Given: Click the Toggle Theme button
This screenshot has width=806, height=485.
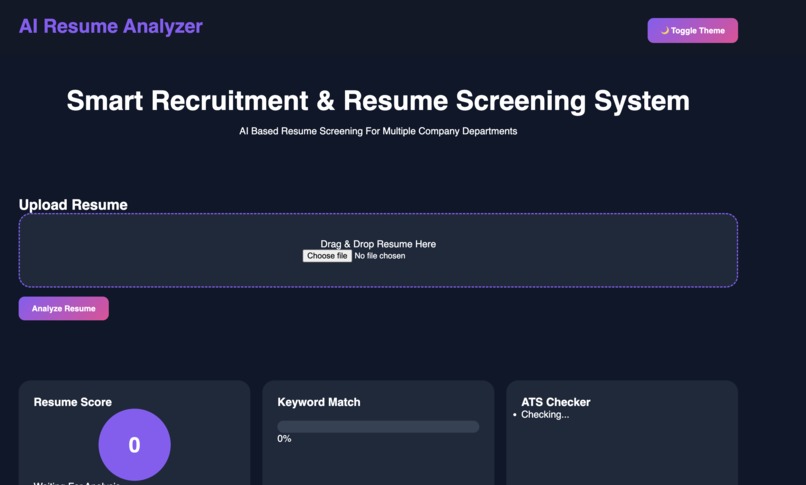Looking at the screenshot, I should [692, 30].
